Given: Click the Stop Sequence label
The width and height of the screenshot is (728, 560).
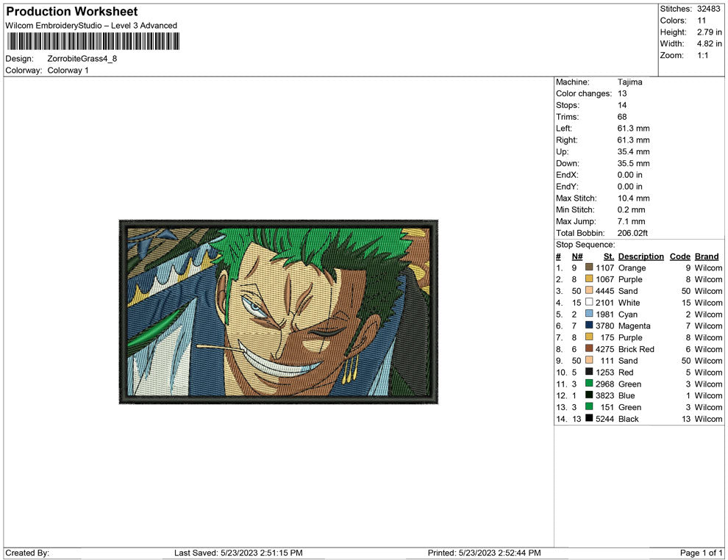Looking at the screenshot, I should tap(585, 245).
